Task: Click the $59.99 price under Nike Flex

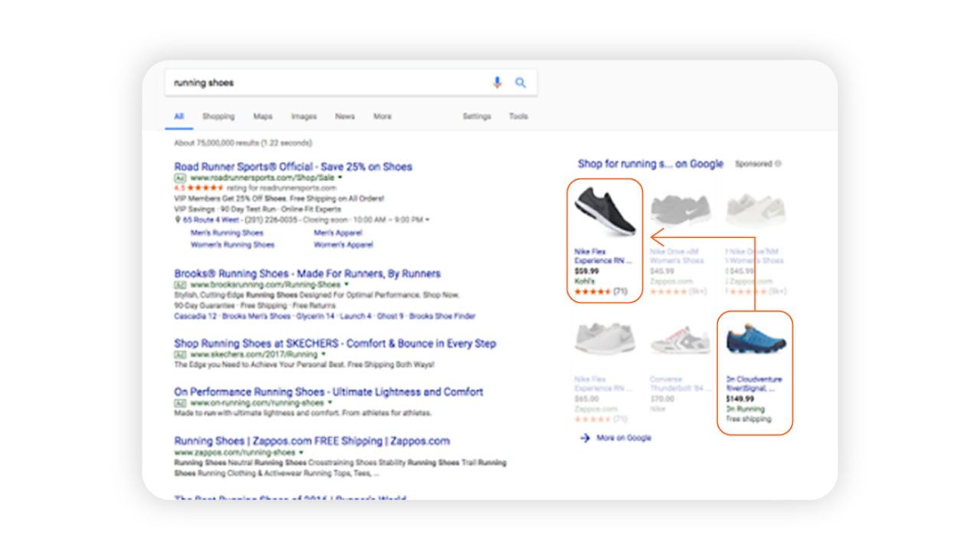Action: 586,271
